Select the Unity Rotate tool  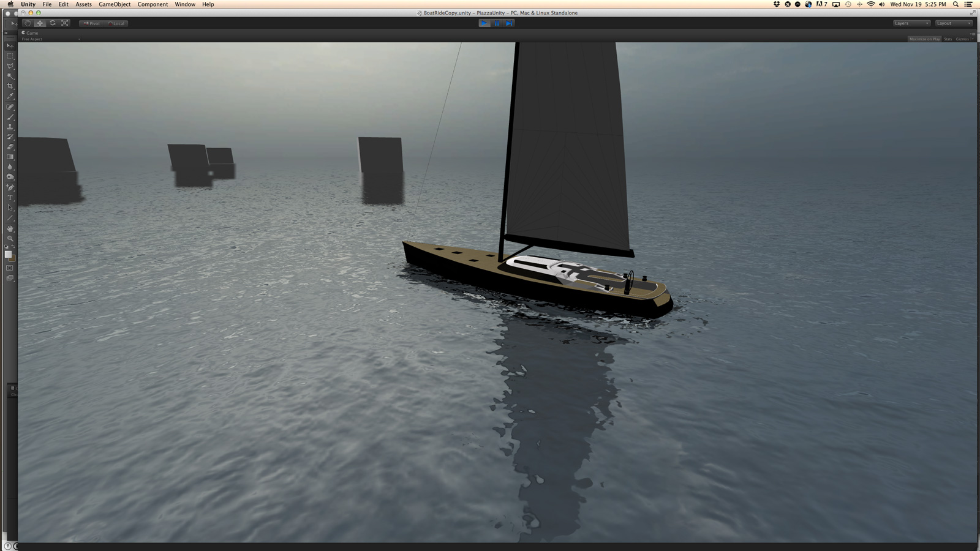point(52,23)
